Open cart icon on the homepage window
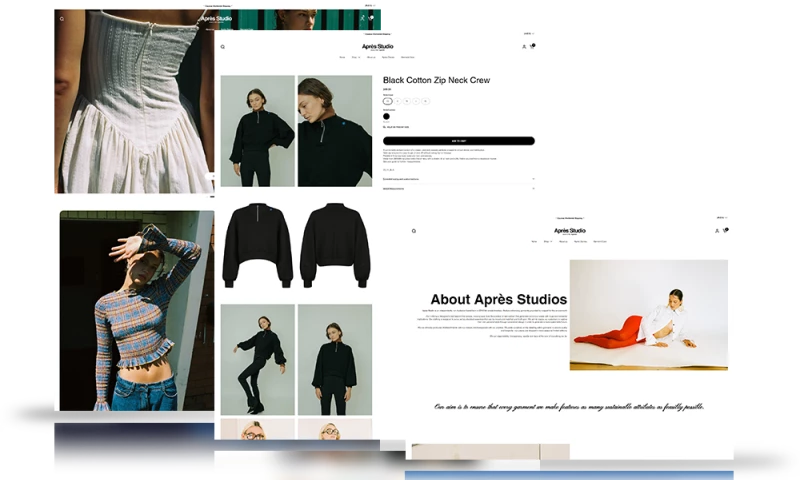 [x=371, y=18]
